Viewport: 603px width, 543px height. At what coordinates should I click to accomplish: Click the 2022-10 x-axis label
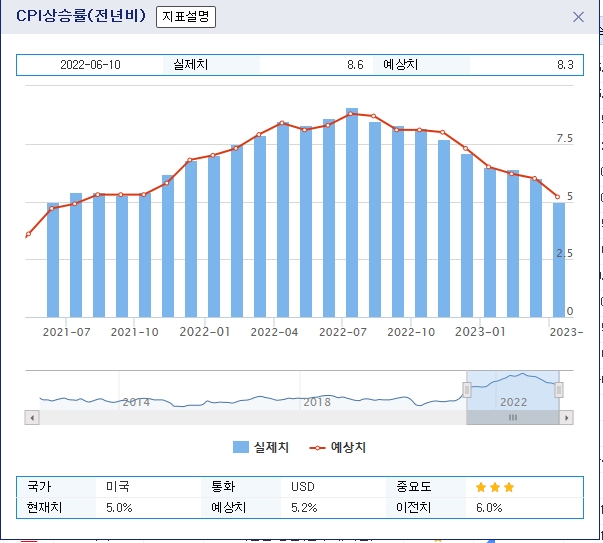point(411,332)
